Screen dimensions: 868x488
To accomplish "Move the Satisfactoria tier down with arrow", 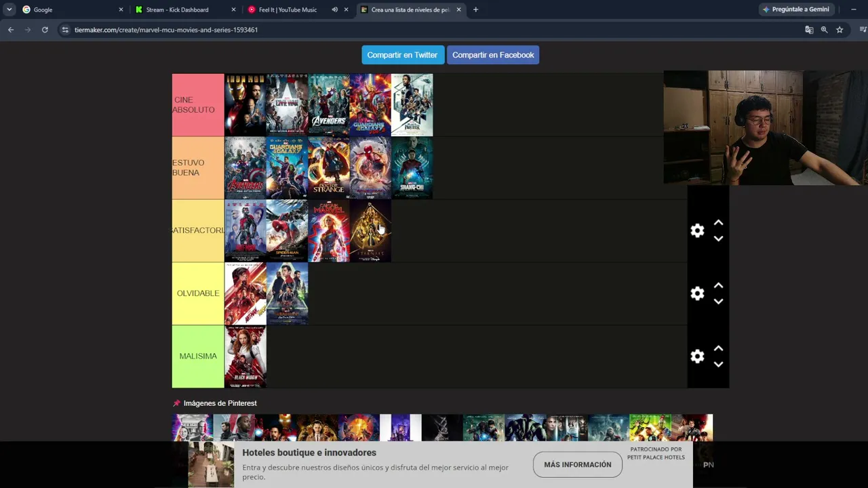I will pyautogui.click(x=718, y=239).
